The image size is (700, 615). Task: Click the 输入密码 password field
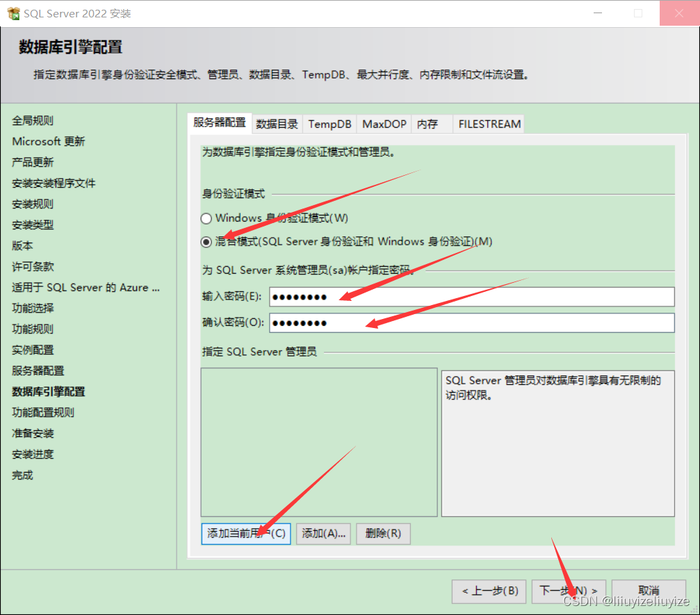click(471, 297)
